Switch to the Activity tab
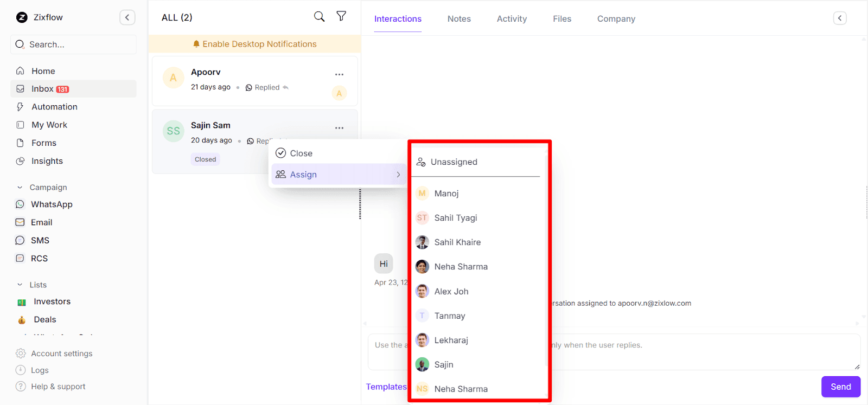Viewport: 868px width, 405px height. pyautogui.click(x=512, y=19)
